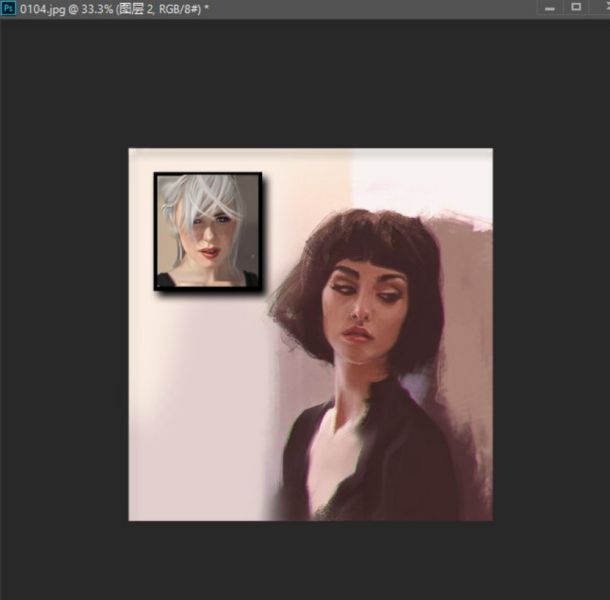This screenshot has width=610, height=600.
Task: Select the small white-haired portrait inset
Action: 208,231
